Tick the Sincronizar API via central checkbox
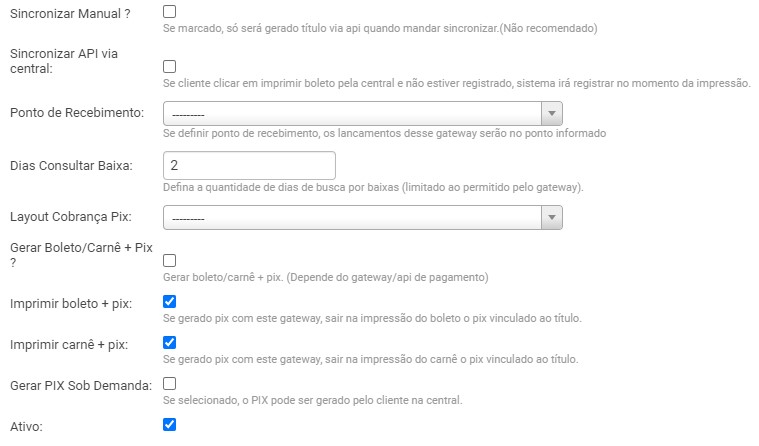This screenshot has width=759, height=446. tap(169, 66)
